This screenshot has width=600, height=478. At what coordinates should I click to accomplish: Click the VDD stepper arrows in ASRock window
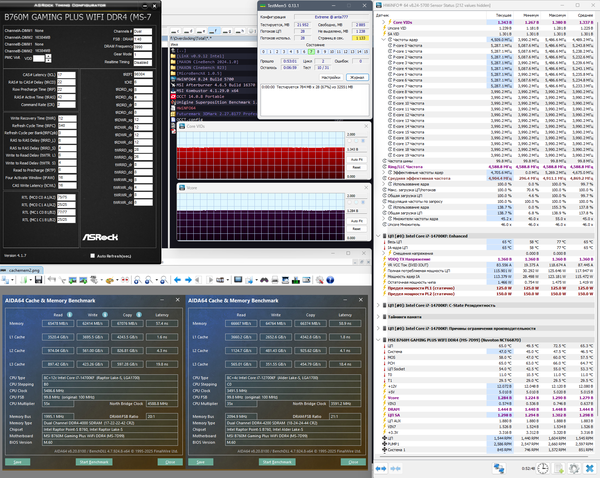tap(48, 58)
